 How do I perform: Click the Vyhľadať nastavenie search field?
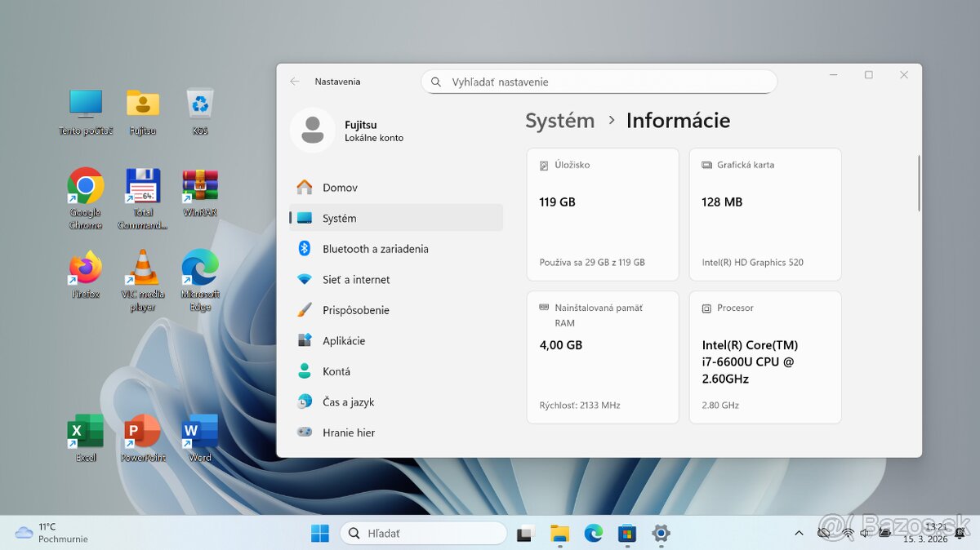[599, 82]
